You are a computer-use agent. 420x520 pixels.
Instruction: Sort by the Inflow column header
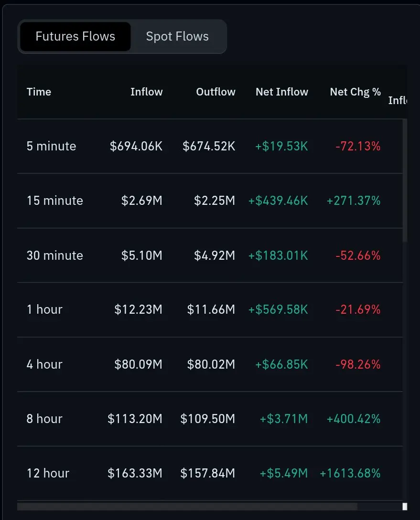pyautogui.click(x=146, y=92)
